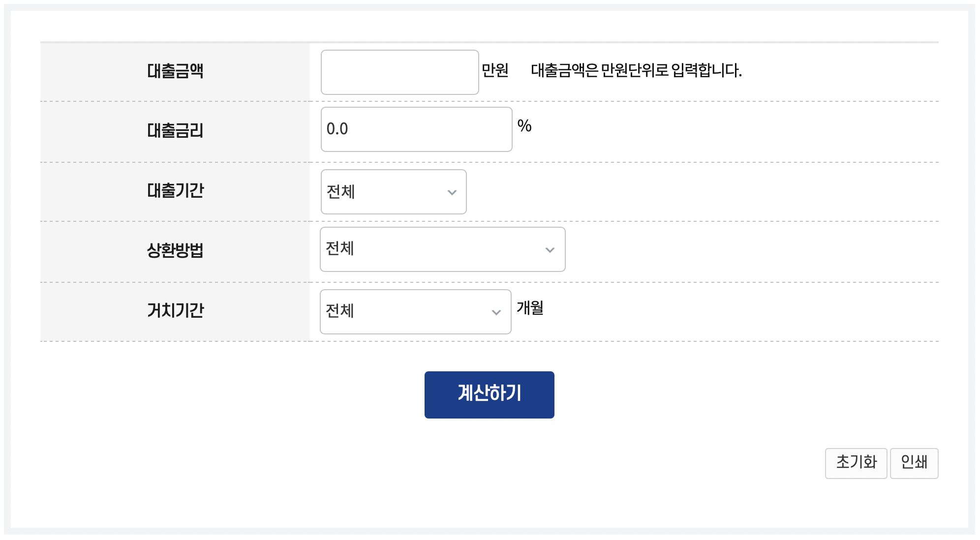
Task: Click the 인쇄 print button
Action: pos(914,463)
